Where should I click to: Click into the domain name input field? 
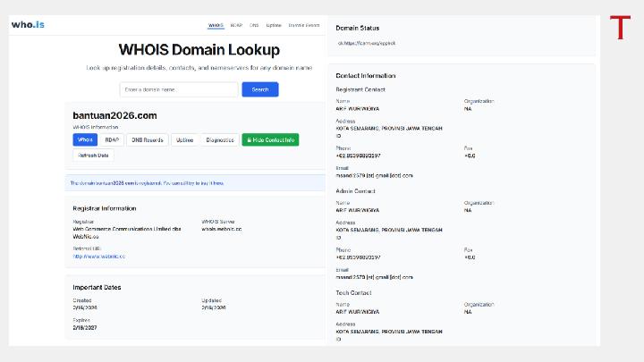tap(179, 89)
